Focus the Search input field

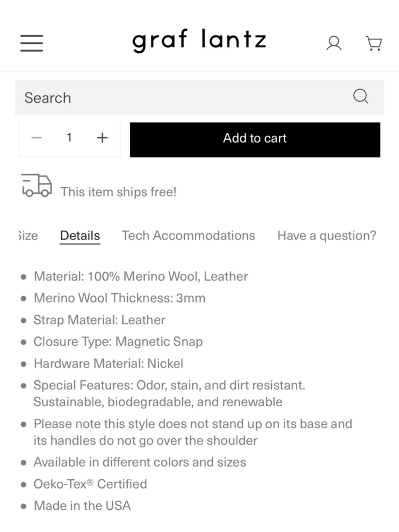pos(184,97)
